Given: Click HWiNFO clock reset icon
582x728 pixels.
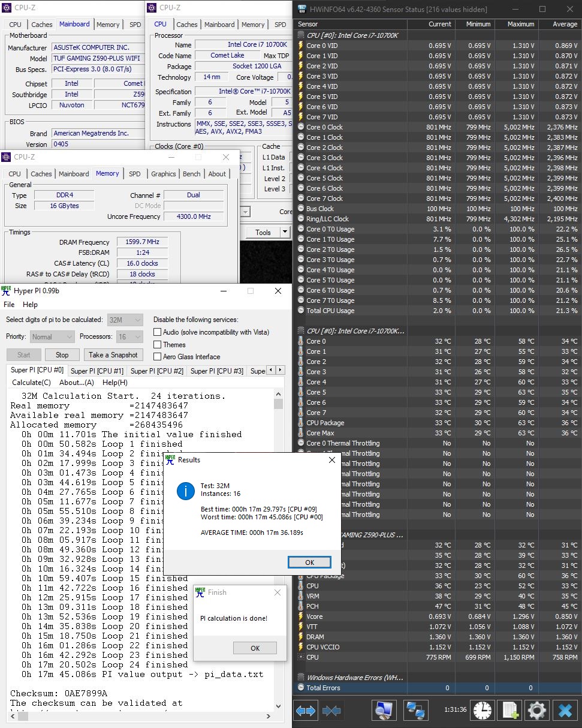Looking at the screenshot, I should 481,711.
